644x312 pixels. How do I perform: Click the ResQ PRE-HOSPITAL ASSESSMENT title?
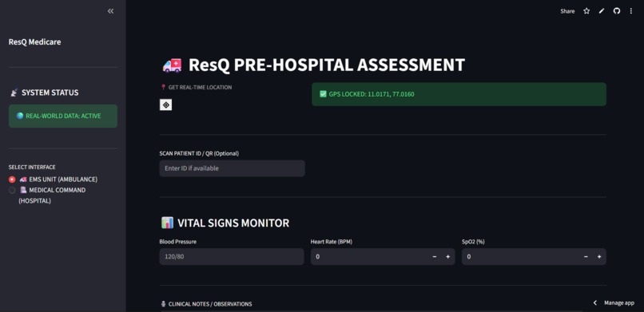coord(327,65)
